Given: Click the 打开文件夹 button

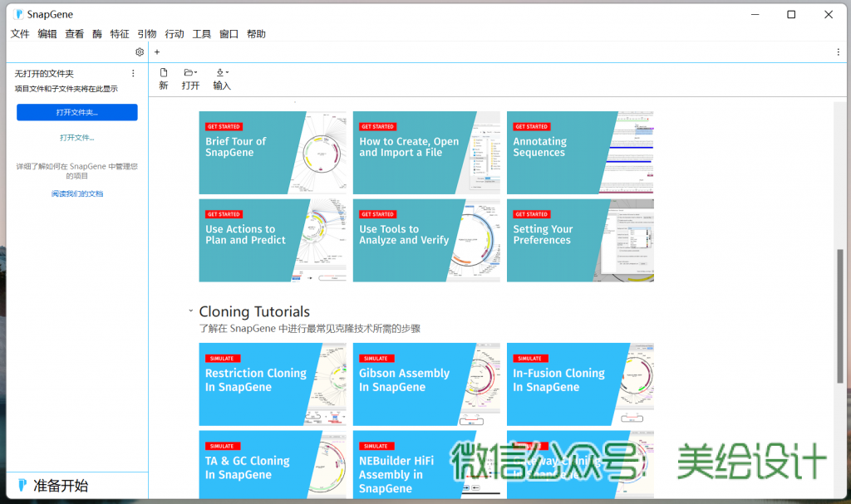Looking at the screenshot, I should click(x=77, y=112).
